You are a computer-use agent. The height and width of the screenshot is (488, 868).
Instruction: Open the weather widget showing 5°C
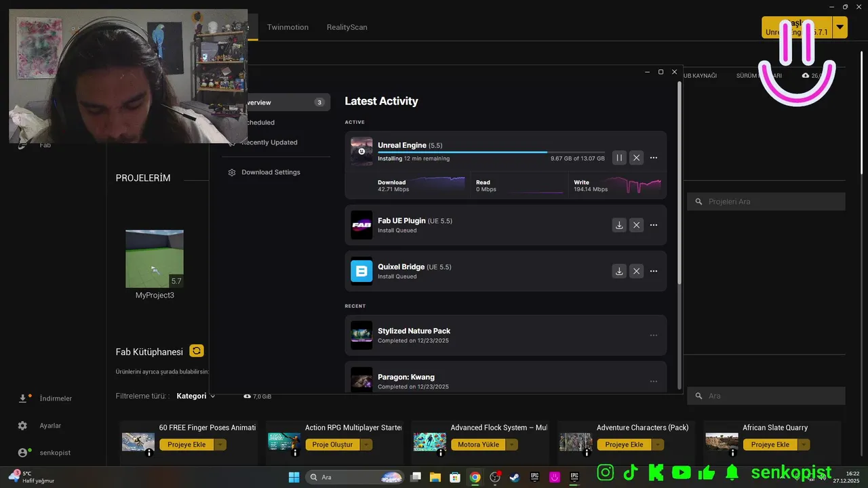click(31, 477)
